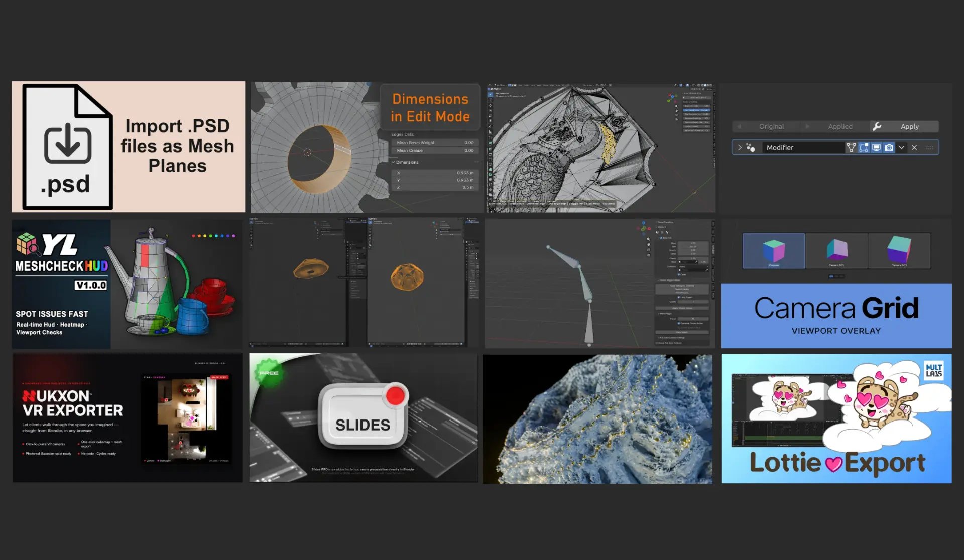Open the orange mesh dual-viewport thumbnail
The height and width of the screenshot is (560, 964).
pos(365,283)
